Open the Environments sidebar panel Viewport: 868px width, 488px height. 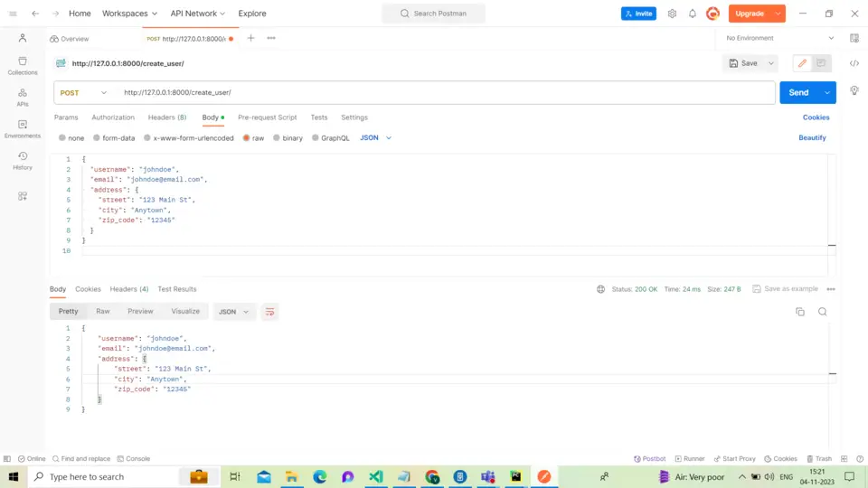tap(23, 129)
